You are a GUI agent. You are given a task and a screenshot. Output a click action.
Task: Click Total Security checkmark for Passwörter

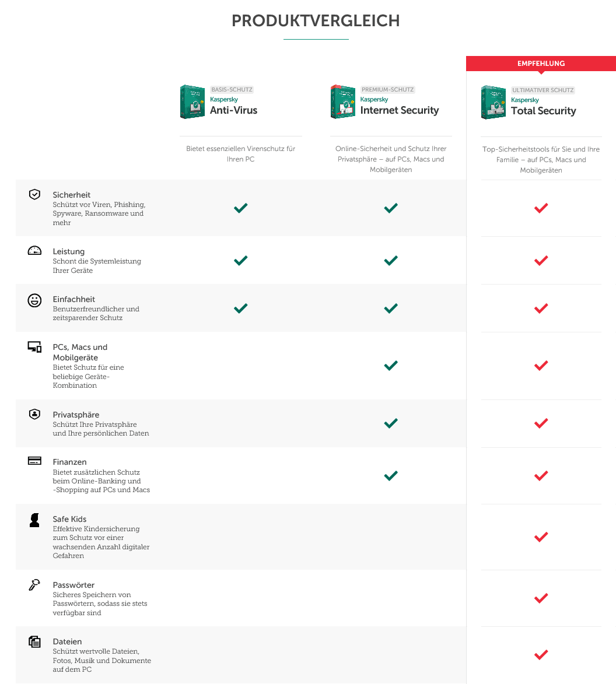tap(541, 598)
